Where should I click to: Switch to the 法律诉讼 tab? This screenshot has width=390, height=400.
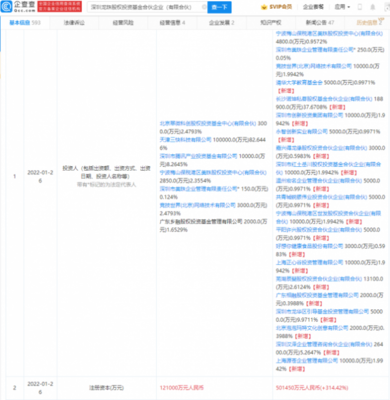(74, 23)
